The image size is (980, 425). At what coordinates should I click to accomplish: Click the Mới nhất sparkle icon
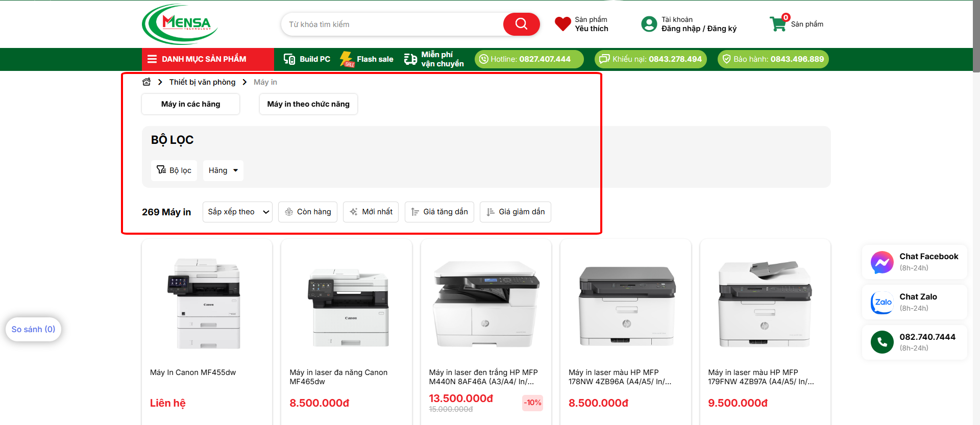click(354, 212)
